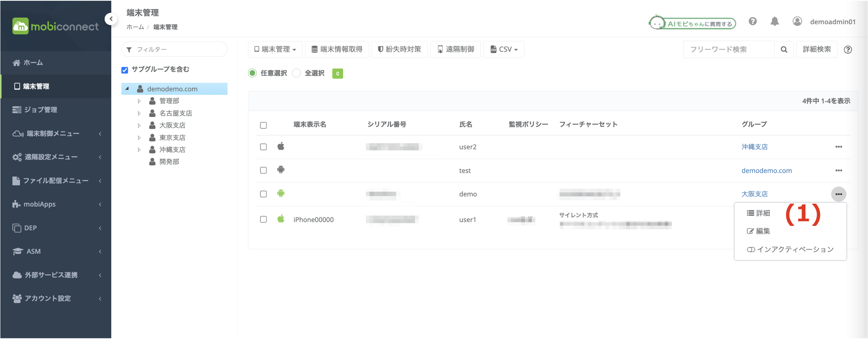Expand the 端末制御メニュー sidebar menu
Viewport: 868px width, 339px height.
point(56,133)
